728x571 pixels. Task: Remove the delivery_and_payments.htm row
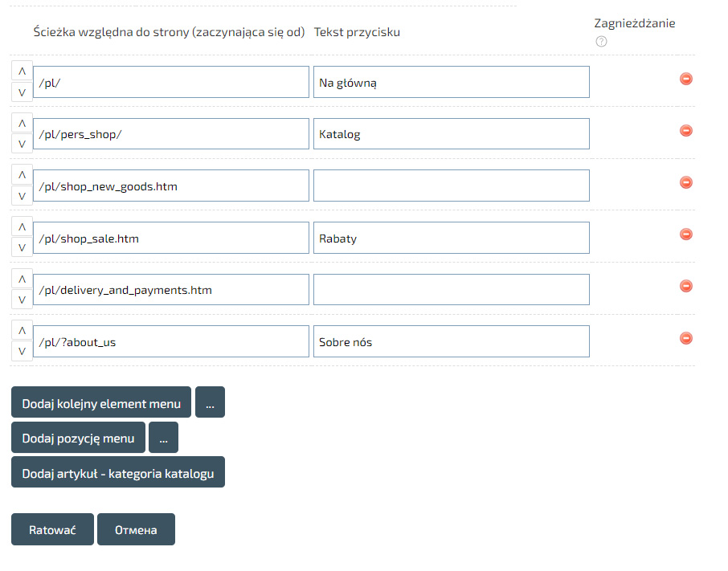[686, 286]
